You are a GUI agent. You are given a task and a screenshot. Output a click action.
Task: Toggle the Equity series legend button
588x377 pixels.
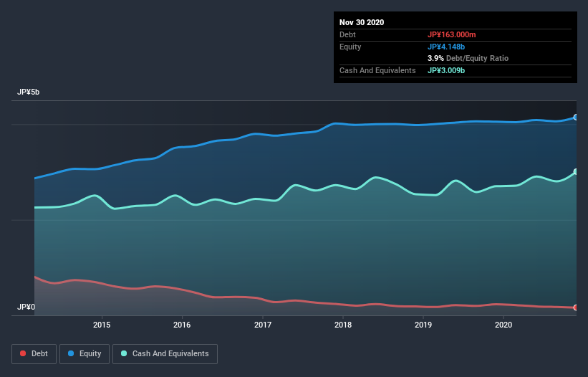click(85, 354)
